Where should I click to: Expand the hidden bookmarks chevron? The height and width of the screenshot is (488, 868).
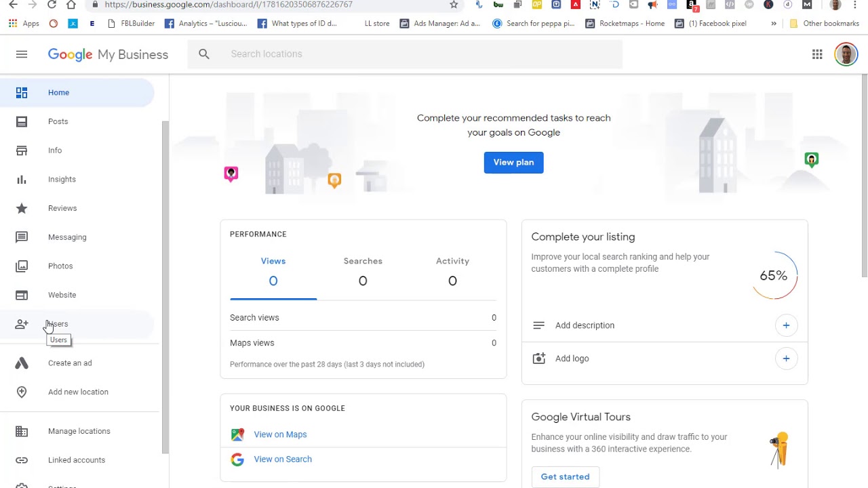click(774, 24)
